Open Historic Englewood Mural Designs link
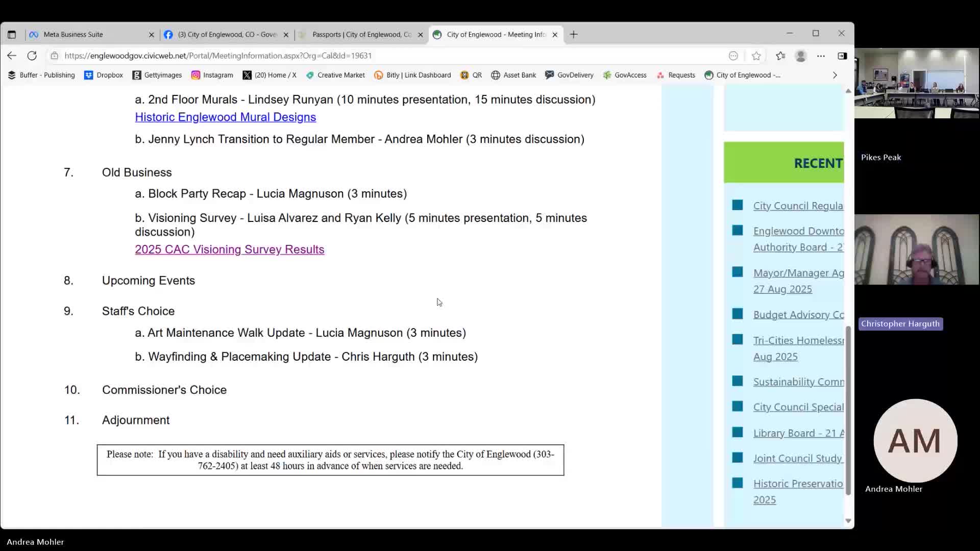Image resolution: width=980 pixels, height=551 pixels. click(225, 117)
